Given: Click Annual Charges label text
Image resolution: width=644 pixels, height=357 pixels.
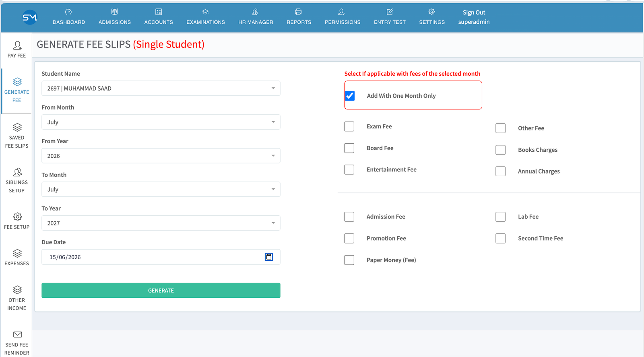Looking at the screenshot, I should (539, 171).
